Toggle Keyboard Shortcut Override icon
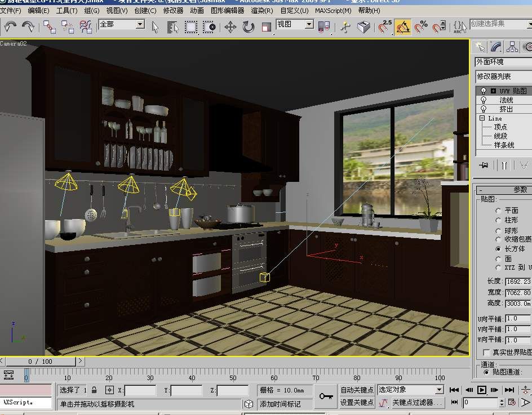The height and width of the screenshot is (415, 532). pyautogui.click(x=363, y=27)
